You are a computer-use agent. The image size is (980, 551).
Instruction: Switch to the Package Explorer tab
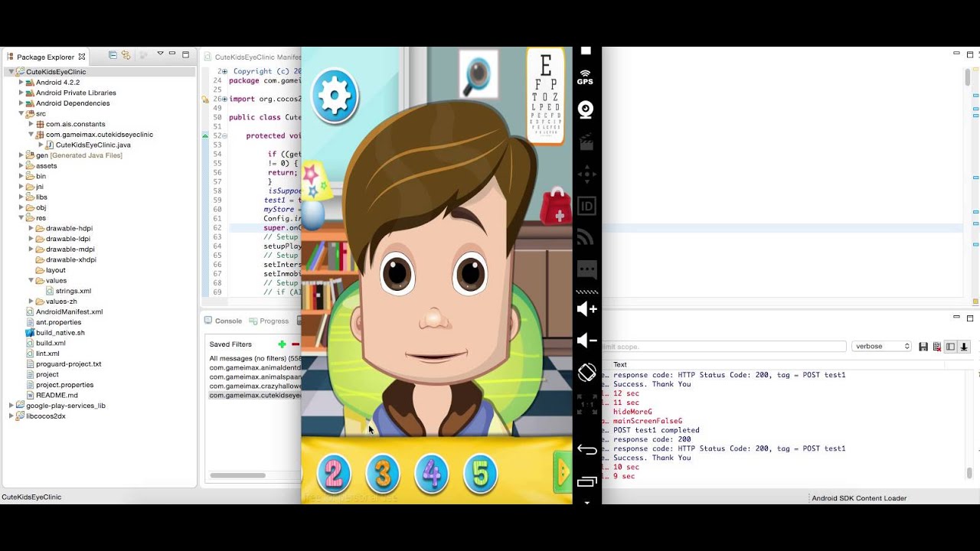coord(45,57)
